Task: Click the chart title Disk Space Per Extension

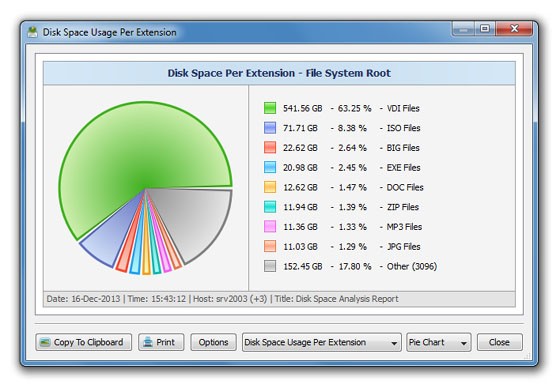Action: pyautogui.click(x=279, y=73)
